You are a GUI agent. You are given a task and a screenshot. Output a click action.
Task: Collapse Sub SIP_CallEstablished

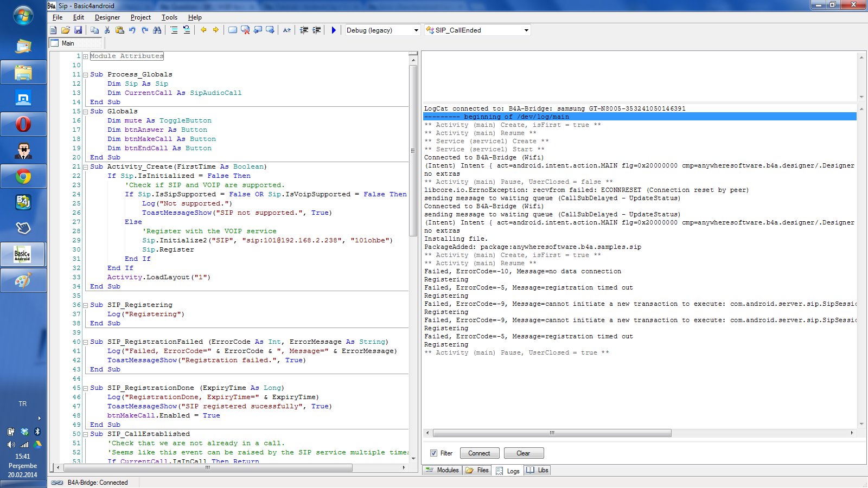(85, 434)
